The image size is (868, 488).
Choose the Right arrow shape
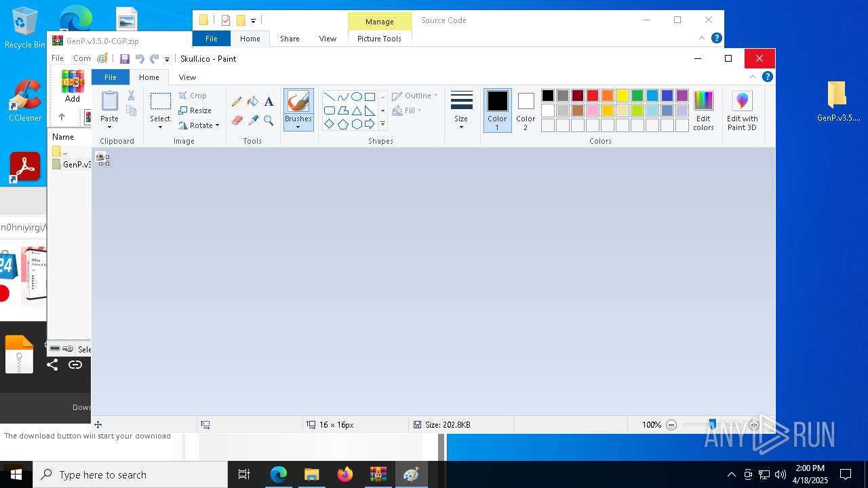(370, 124)
